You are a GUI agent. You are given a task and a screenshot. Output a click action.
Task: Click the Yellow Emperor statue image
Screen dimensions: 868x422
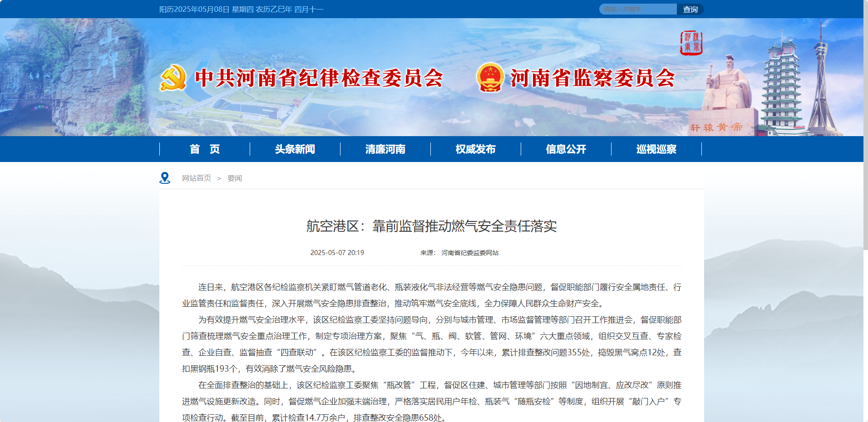tap(726, 86)
